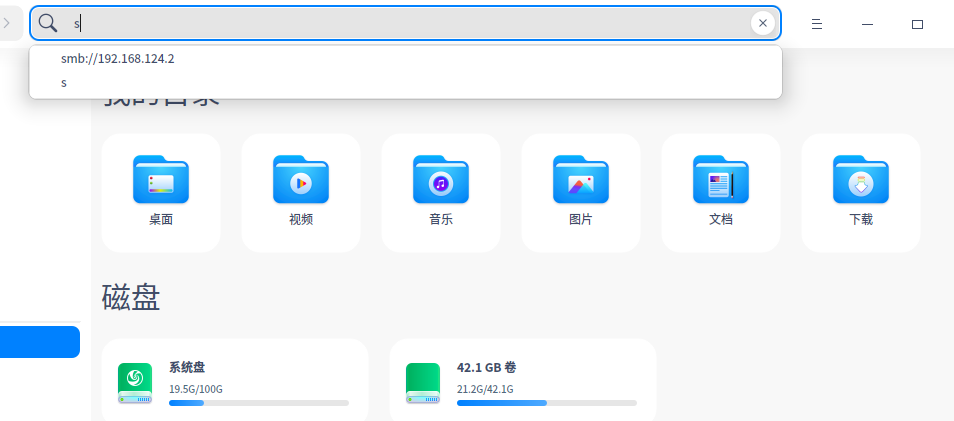Select the highlighted blue sidebar item

click(x=40, y=342)
